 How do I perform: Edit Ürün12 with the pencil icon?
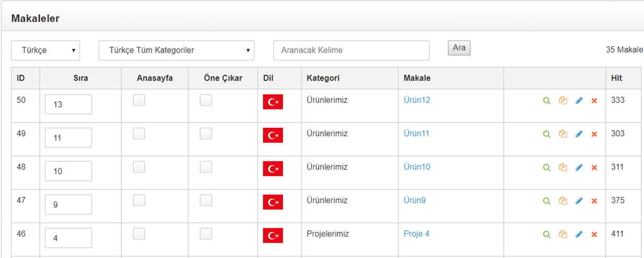[x=579, y=101]
